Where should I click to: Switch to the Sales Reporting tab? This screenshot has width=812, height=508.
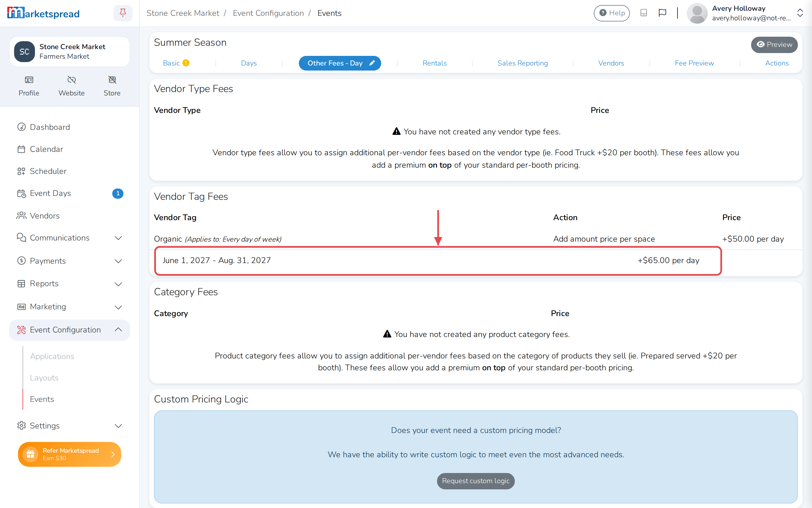coord(522,63)
